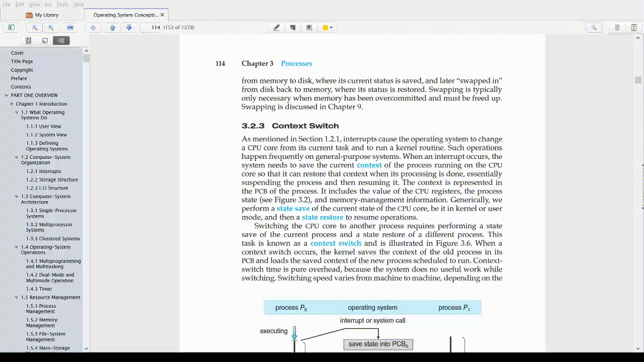Switch to the My Library tab
The image size is (644, 362).
tap(46, 15)
